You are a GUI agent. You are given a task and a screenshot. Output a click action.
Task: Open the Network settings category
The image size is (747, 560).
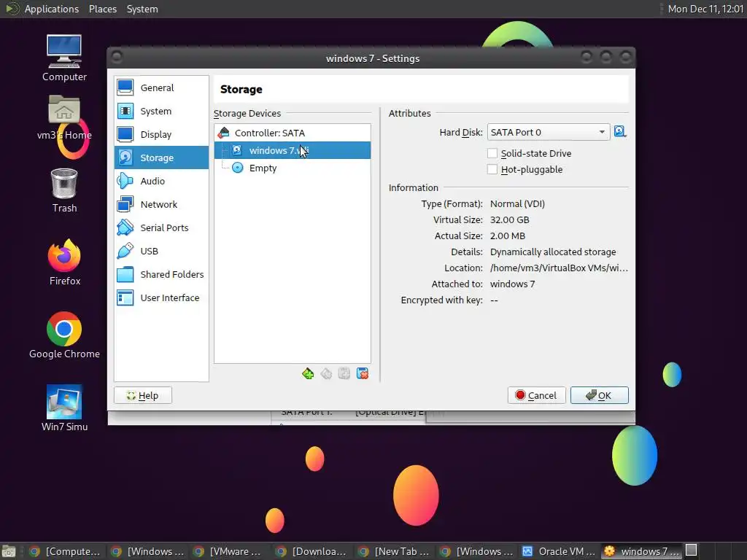[161, 204]
